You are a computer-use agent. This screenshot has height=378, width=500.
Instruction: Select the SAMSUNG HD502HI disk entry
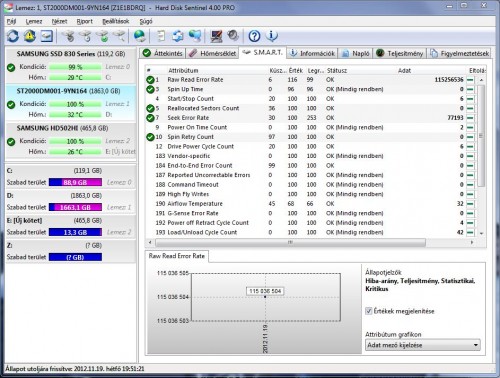tap(71, 140)
